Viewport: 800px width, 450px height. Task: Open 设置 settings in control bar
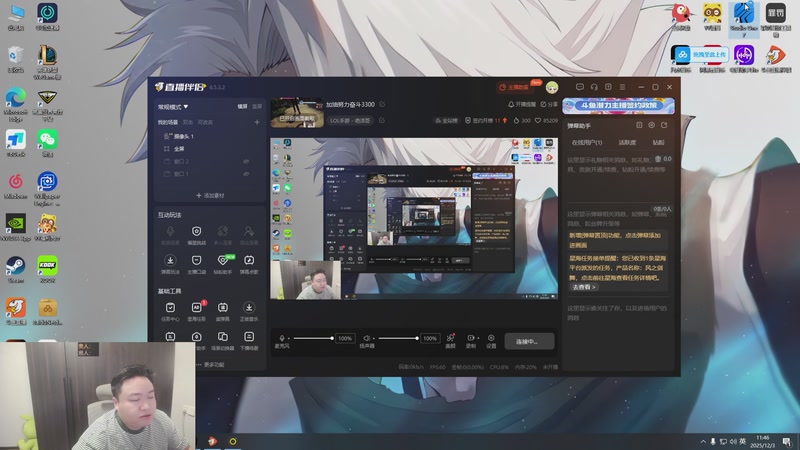[491, 341]
